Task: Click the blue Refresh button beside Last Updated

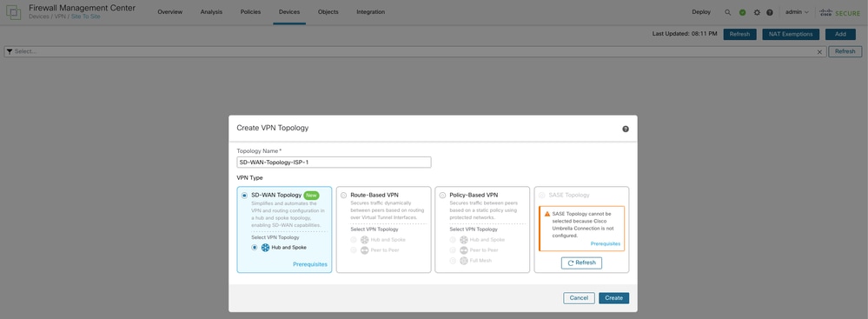Action: [x=739, y=35]
